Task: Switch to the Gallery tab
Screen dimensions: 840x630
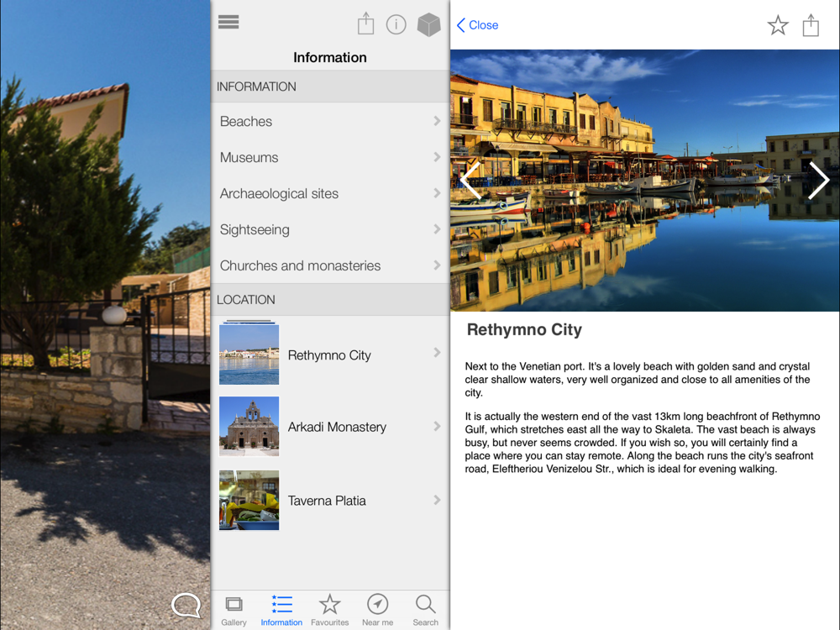Action: pyautogui.click(x=234, y=610)
